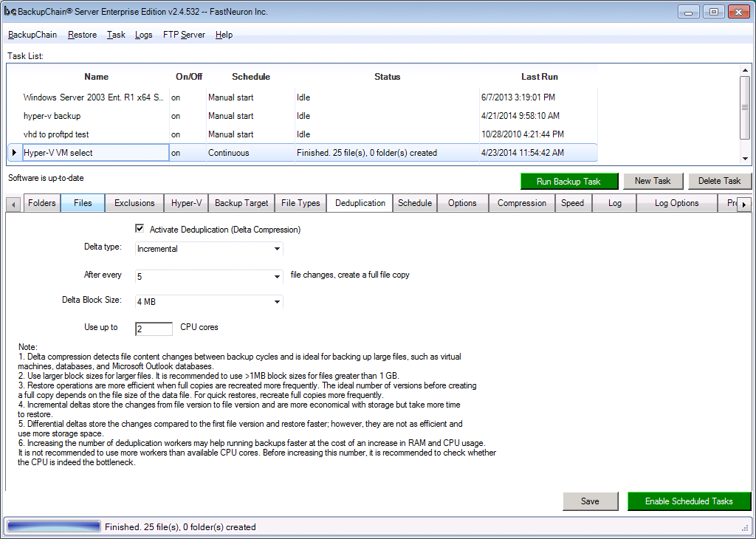Open the FTP Server menu
Image resolution: width=756 pixels, height=539 pixels.
(184, 35)
